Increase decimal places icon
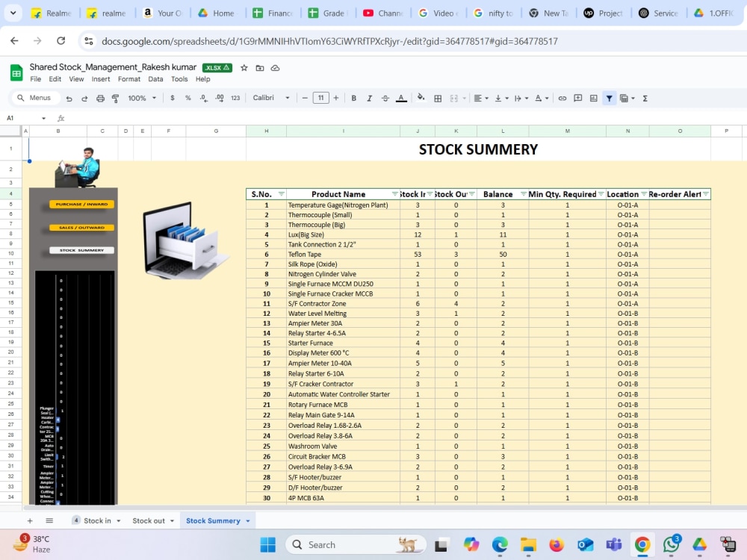The width and height of the screenshot is (747, 560). [x=219, y=98]
